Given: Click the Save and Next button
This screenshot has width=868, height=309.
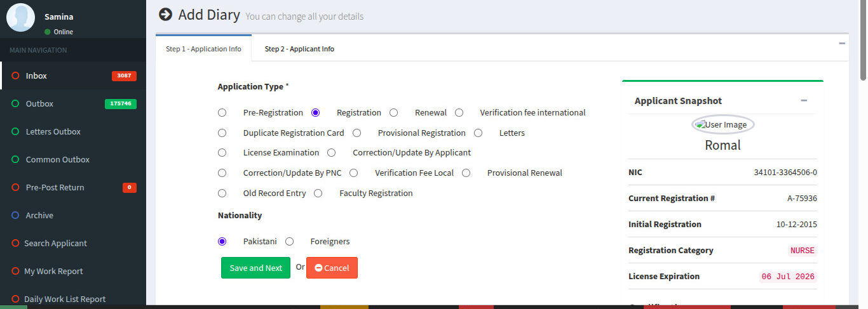Looking at the screenshot, I should pos(255,268).
